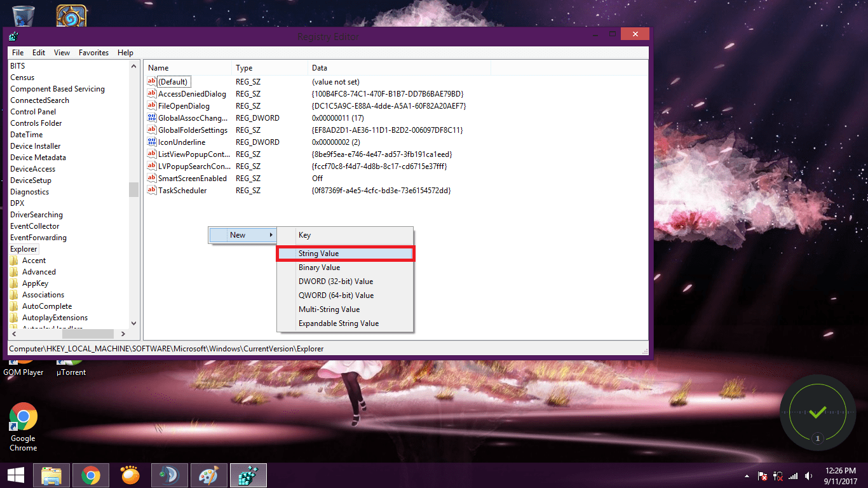Screen dimensions: 868x488
Task: Select Multi-String Value from the context menu
Action: (x=330, y=309)
